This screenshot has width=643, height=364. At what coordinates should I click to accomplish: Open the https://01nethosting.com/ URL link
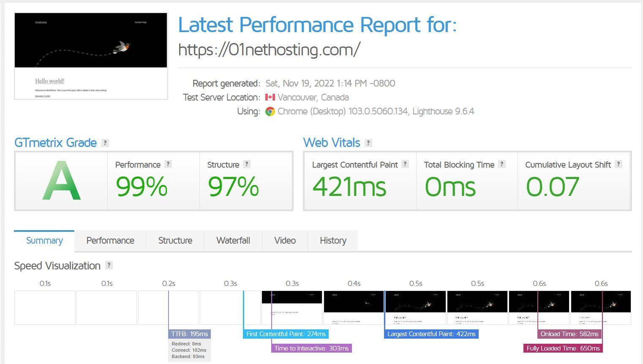(269, 50)
